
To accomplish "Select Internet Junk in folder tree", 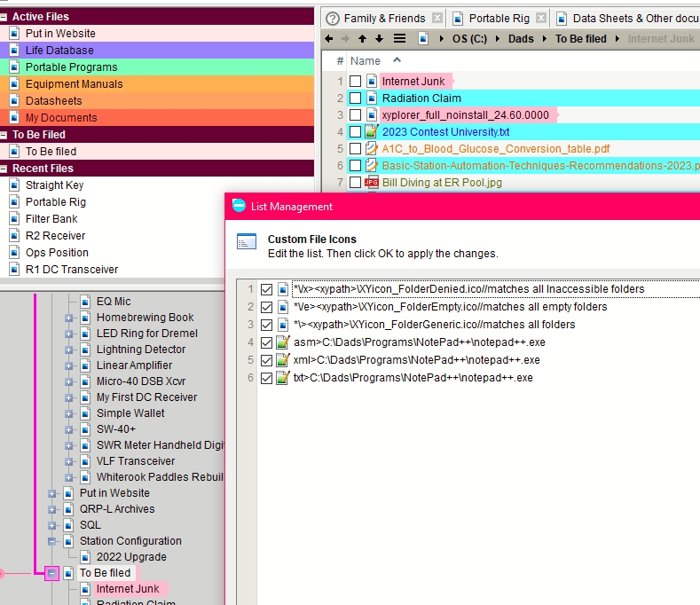I will 128,589.
